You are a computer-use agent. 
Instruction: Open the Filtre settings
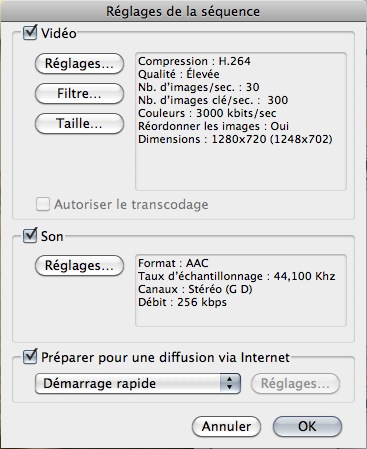(79, 93)
